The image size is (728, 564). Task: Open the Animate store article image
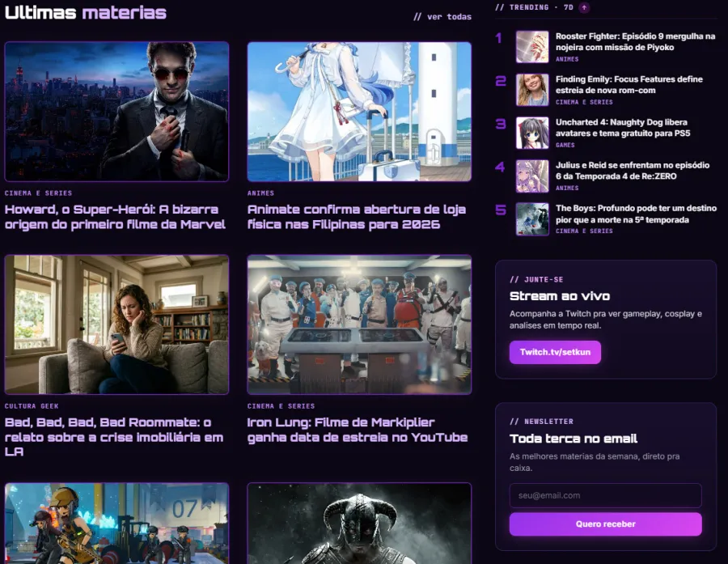coord(359,112)
